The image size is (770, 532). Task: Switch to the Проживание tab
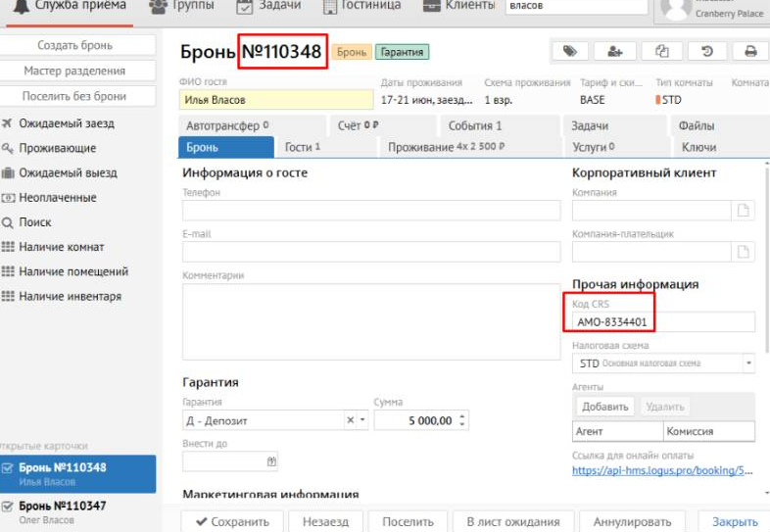click(x=445, y=147)
